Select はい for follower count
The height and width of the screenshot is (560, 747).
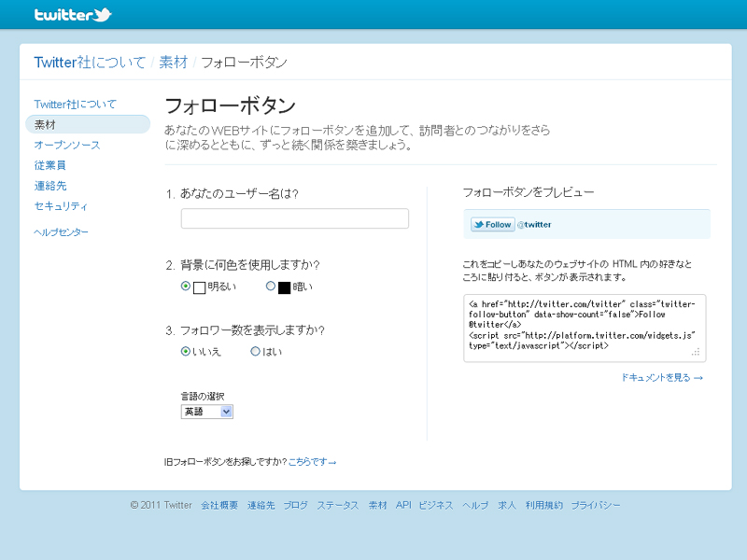[x=255, y=352]
